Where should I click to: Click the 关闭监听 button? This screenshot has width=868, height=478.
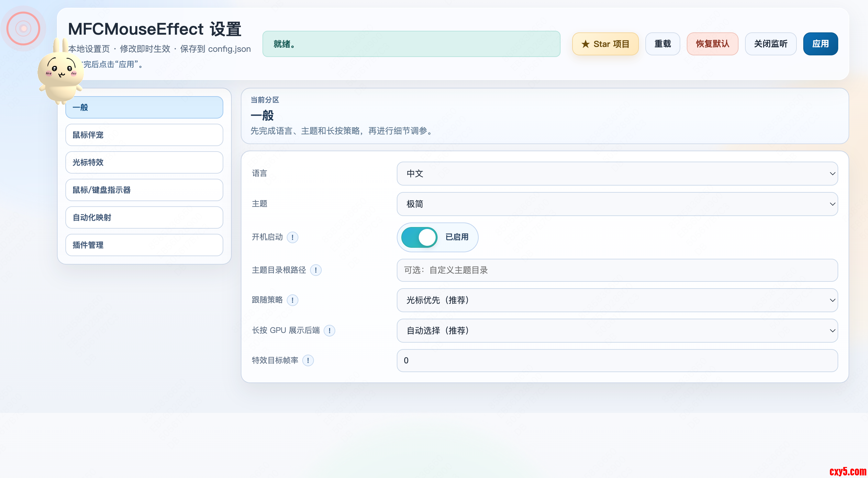(770, 44)
